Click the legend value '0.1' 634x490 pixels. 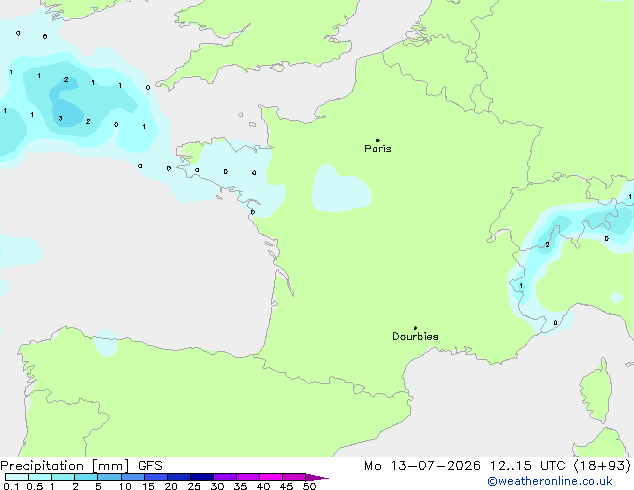[x=11, y=486]
